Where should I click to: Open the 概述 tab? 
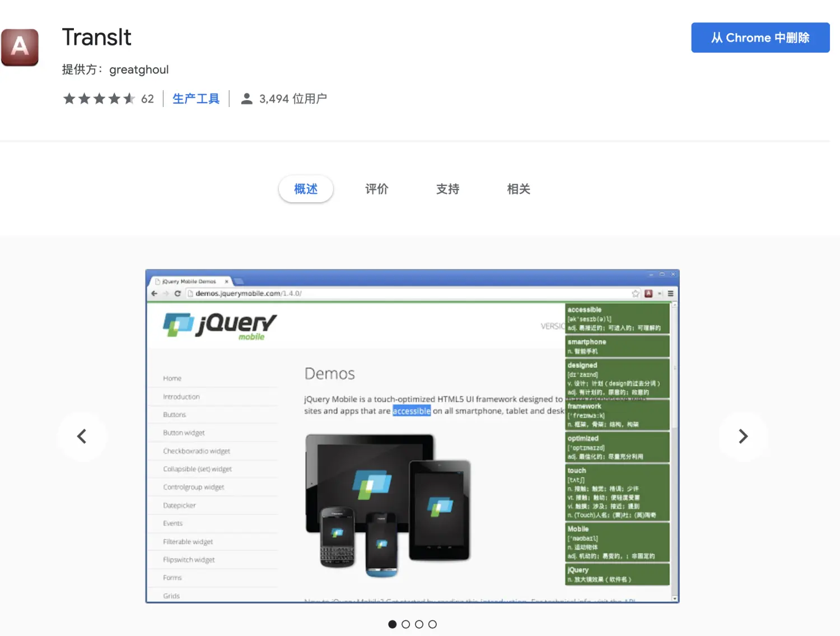pos(306,189)
